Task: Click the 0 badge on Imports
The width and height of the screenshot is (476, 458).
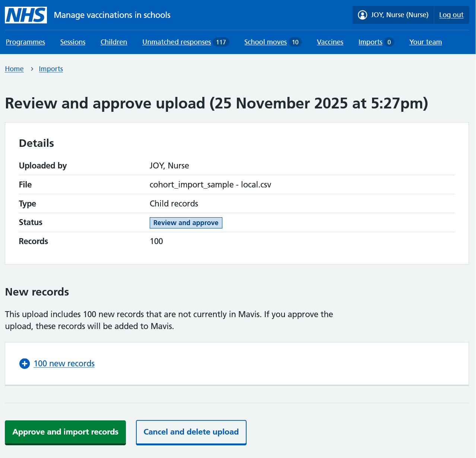Action: pyautogui.click(x=389, y=42)
